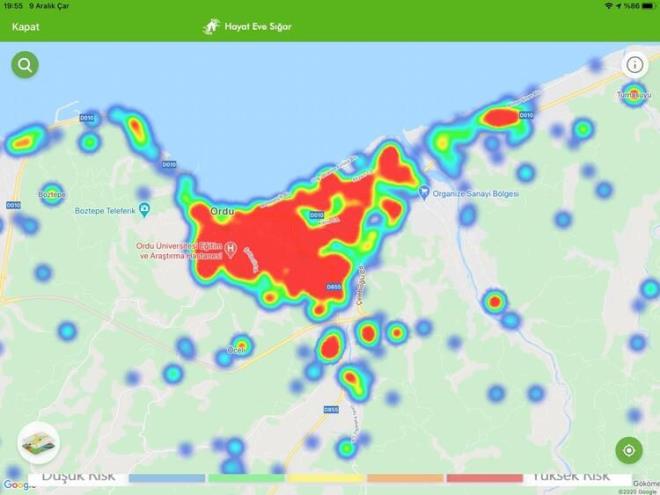Tap the green legend color segment

point(247,478)
